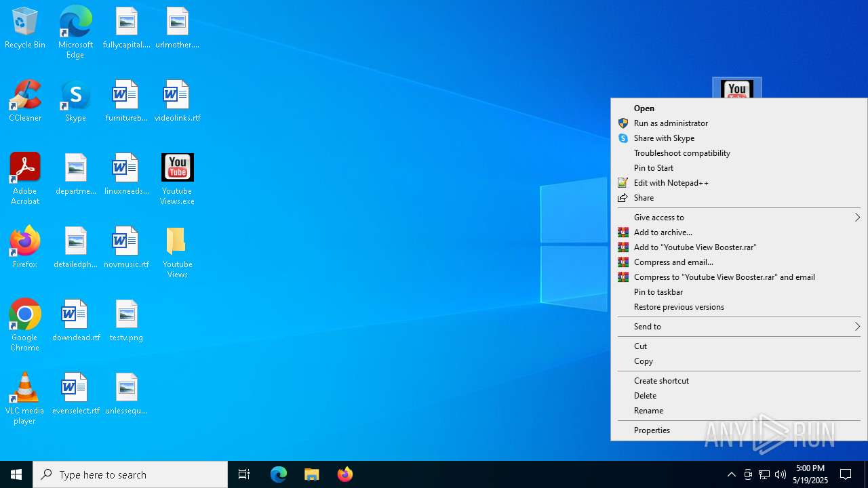This screenshot has width=868, height=488.
Task: Select the urlmother image file icon
Action: [177, 28]
